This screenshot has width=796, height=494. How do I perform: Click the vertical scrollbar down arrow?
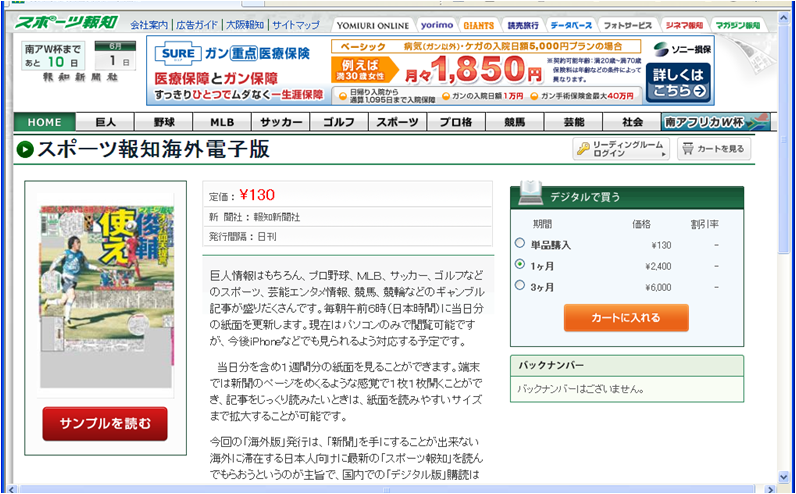click(783, 477)
